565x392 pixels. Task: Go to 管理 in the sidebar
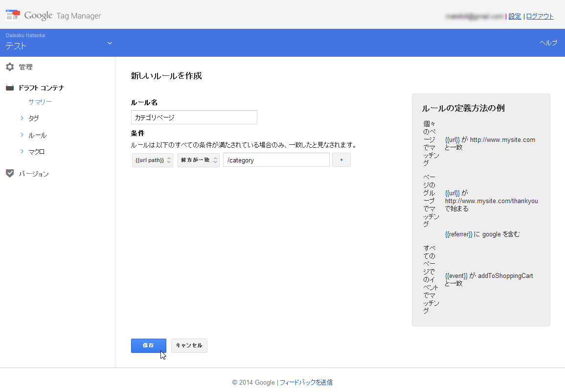coord(25,67)
